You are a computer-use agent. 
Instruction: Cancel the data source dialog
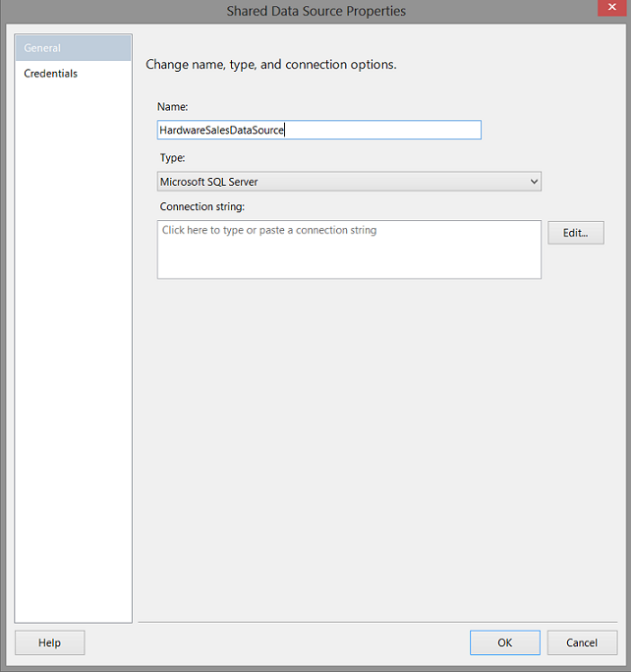tap(582, 643)
